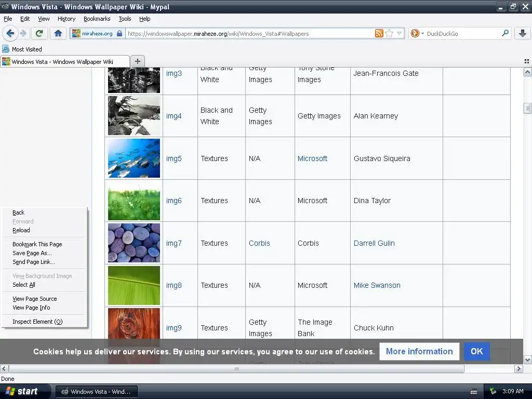Viewport: 532px width, 399px height.
Task: Click the vertical scrollbar down arrow
Action: [527, 360]
